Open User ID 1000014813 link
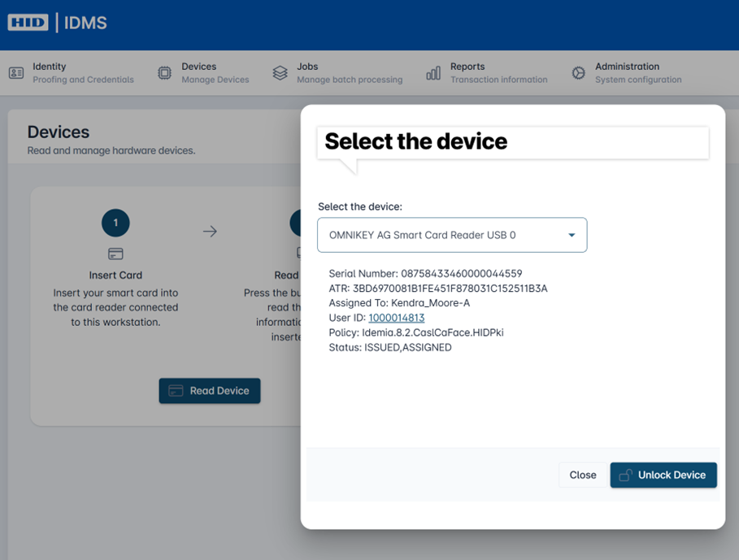Screen dimensions: 739x560 pos(397,318)
